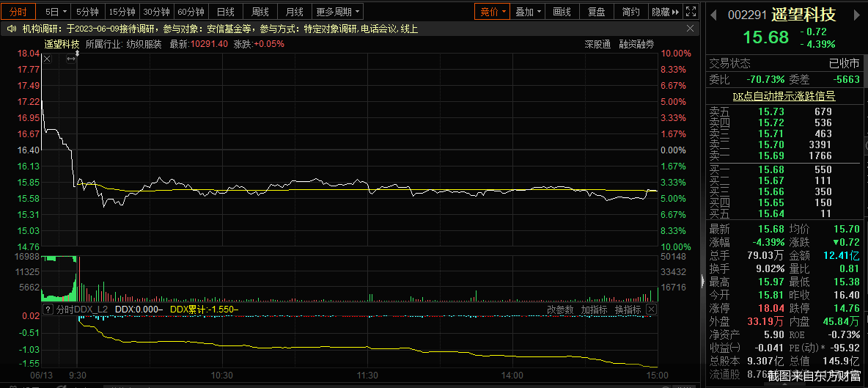Click the DDX累计 -1.550 value label
868x388 pixels.
[204, 310]
